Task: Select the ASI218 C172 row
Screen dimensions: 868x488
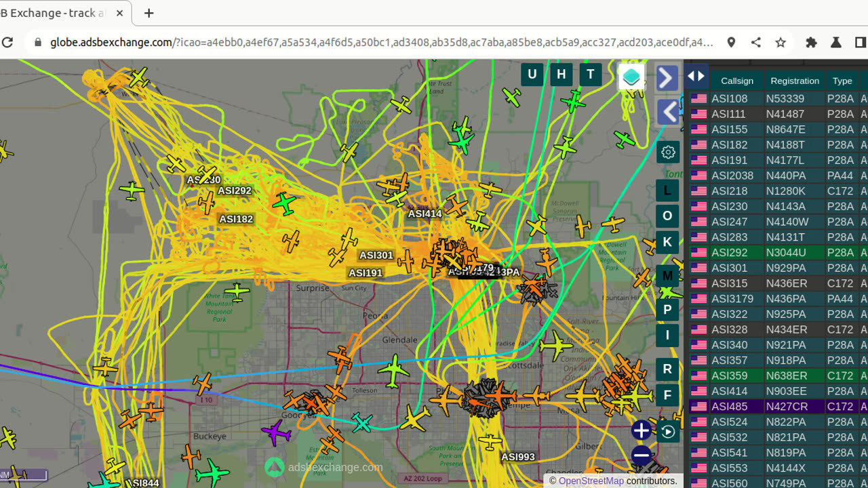Action: click(x=778, y=191)
